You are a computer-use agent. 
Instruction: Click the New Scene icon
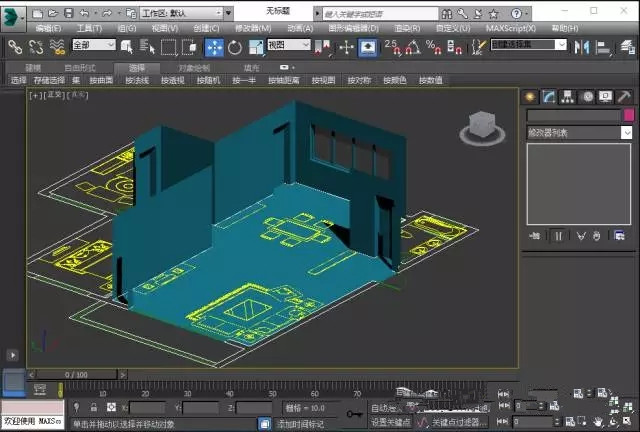coord(37,13)
